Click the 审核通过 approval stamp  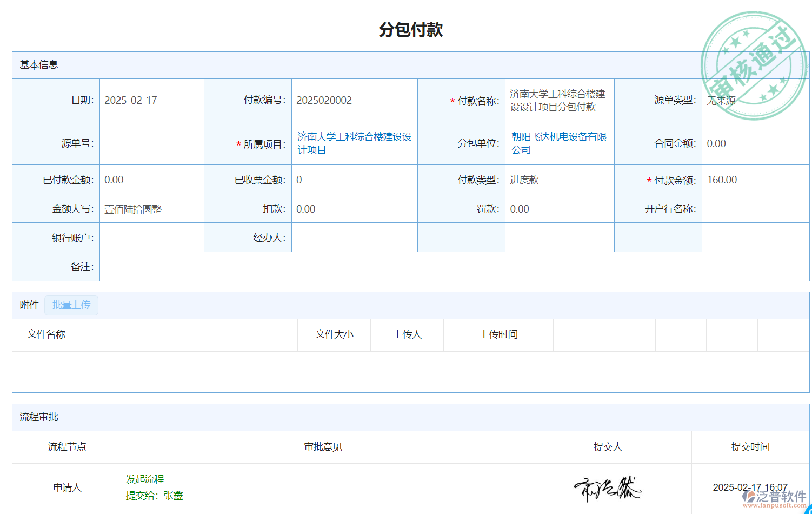pos(754,65)
